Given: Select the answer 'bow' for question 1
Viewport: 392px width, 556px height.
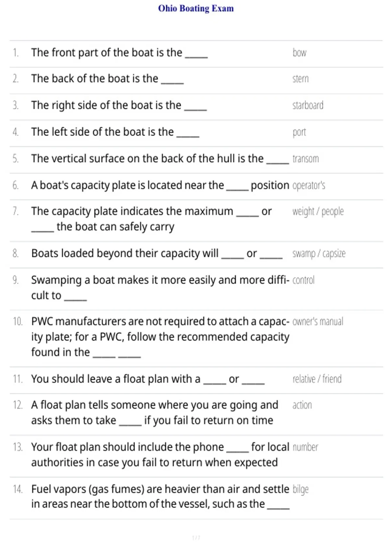Looking at the screenshot, I should click(299, 53).
